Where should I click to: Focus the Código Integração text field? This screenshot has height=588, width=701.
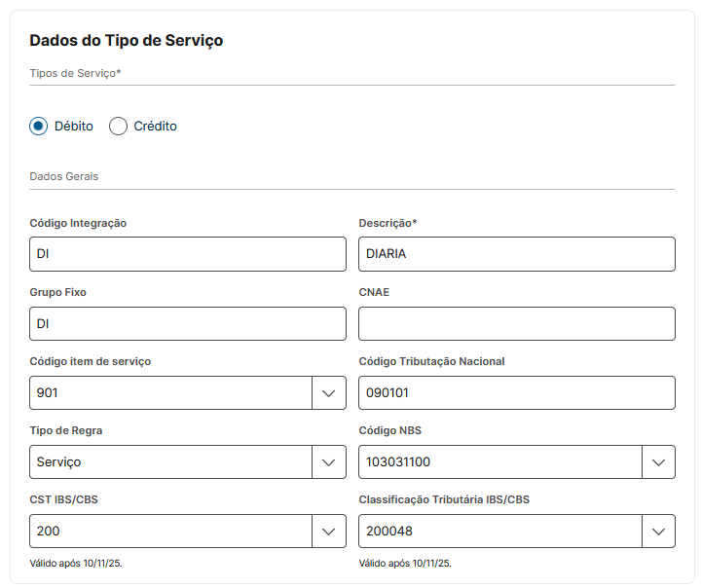(188, 254)
